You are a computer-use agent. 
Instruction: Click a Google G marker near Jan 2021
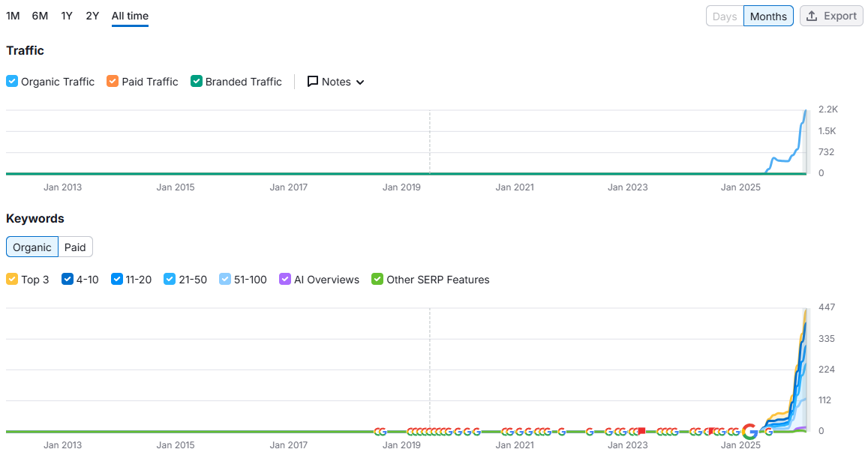[518, 432]
